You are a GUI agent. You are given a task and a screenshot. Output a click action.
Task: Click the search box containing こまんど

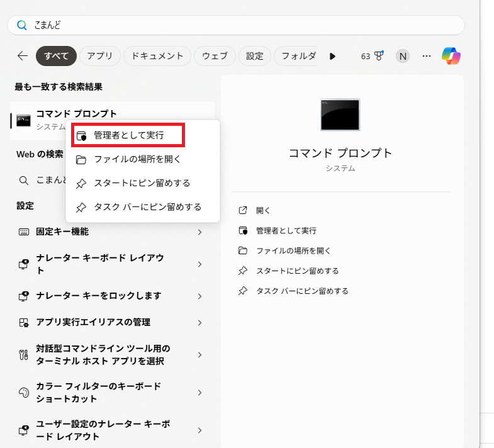pyautogui.click(x=236, y=25)
